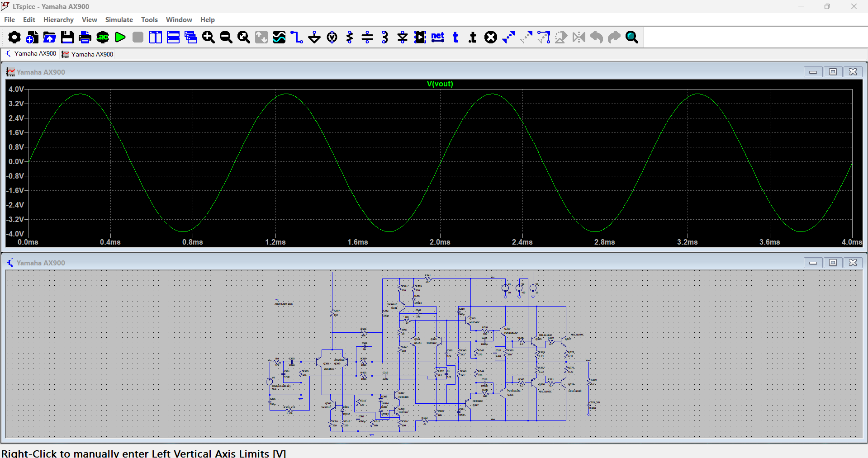
Task: Select the draw Wire tool
Action: [x=297, y=37]
